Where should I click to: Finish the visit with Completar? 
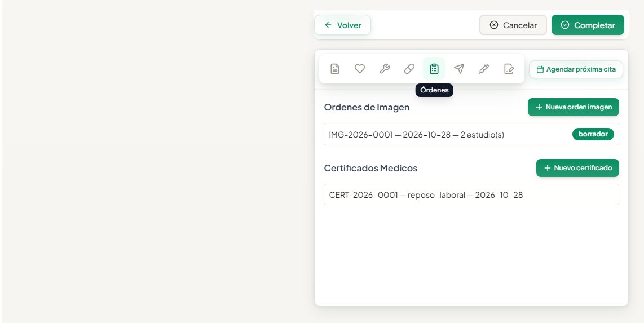point(588,25)
